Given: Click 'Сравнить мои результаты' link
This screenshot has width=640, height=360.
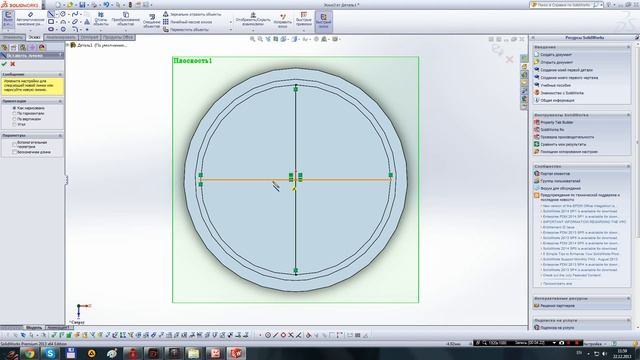Looking at the screenshot, I should [x=563, y=144].
